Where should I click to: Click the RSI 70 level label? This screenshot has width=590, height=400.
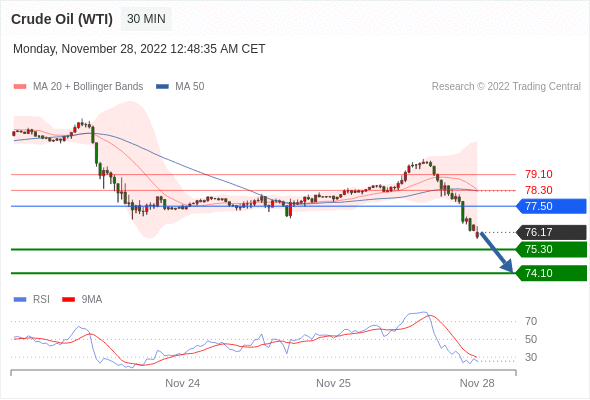point(531,321)
